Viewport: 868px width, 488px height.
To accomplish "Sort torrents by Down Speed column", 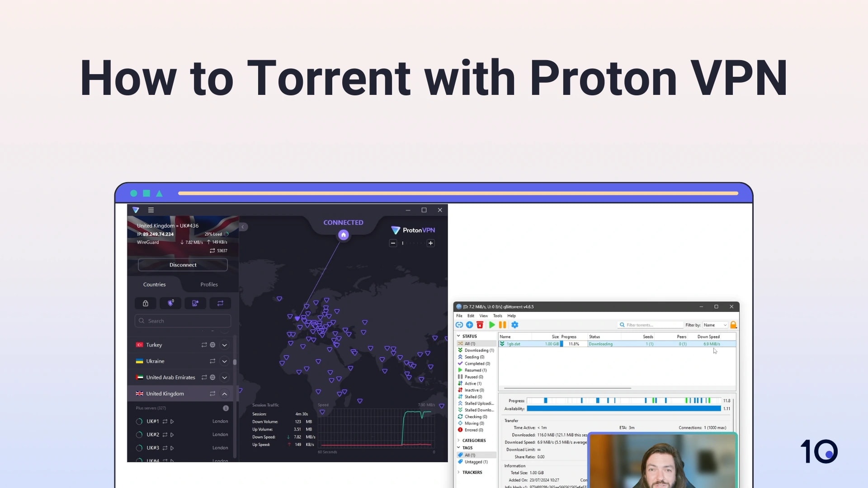I will click(708, 337).
